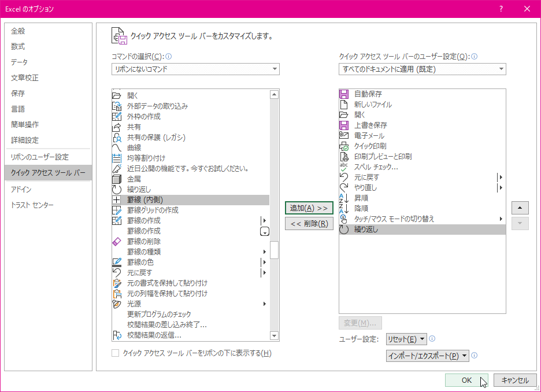Click タッチ/マウス モードの切り替え icon
Screen dimensions: 541x392
(344, 219)
